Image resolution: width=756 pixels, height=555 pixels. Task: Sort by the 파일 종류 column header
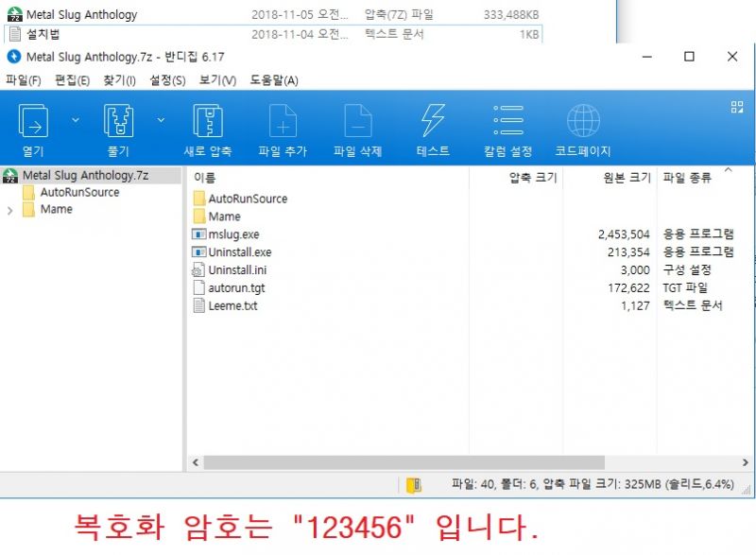tap(687, 178)
